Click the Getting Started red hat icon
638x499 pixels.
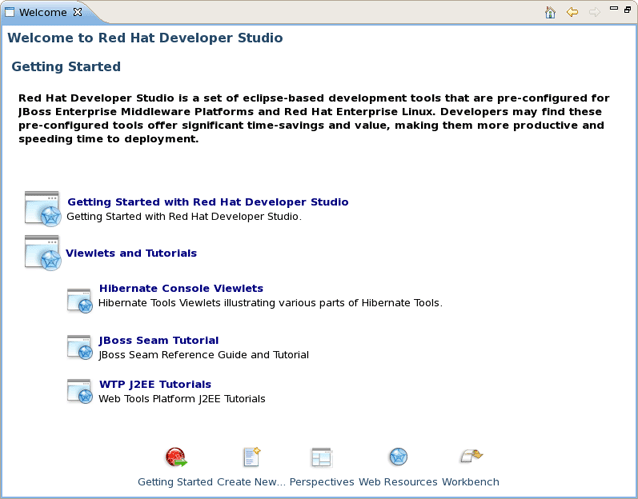click(x=176, y=458)
